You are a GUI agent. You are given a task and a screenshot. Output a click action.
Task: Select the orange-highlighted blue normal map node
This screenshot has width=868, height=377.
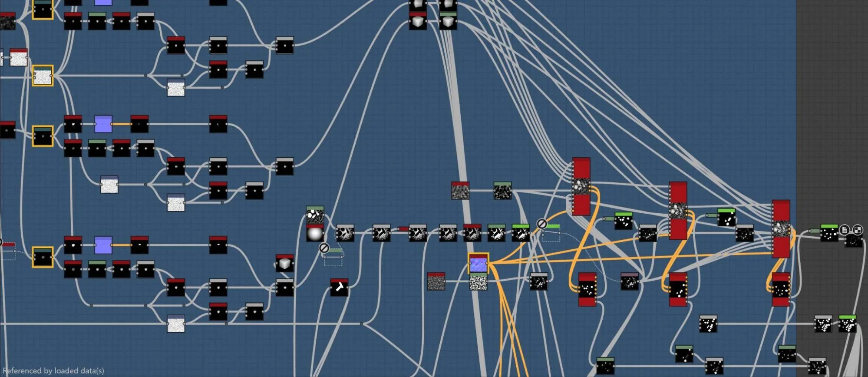[x=479, y=264]
